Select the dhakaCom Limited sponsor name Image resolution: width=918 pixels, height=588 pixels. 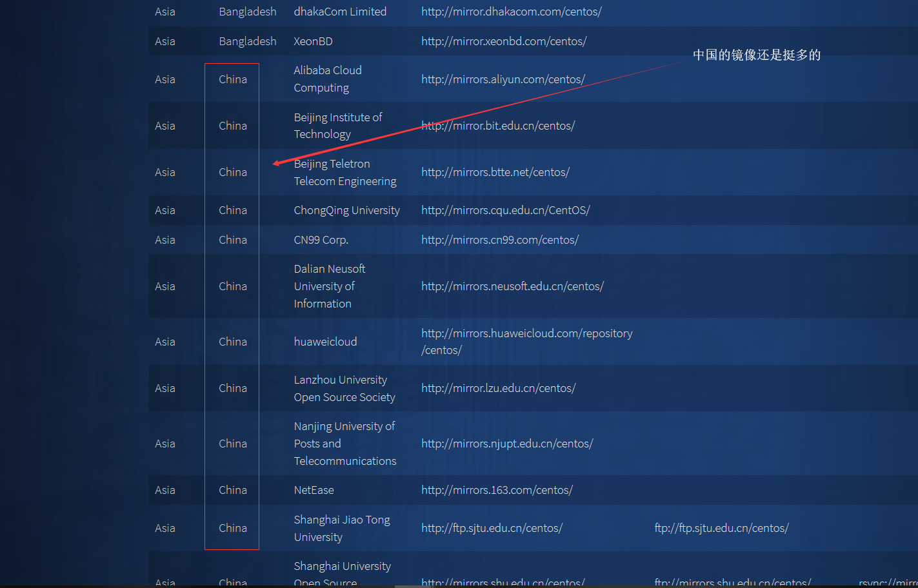(x=340, y=12)
